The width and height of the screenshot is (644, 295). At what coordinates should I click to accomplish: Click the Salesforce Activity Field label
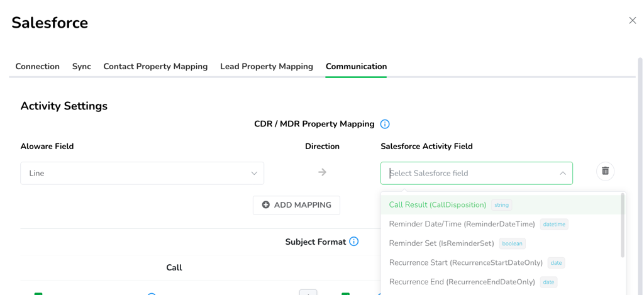tap(427, 147)
